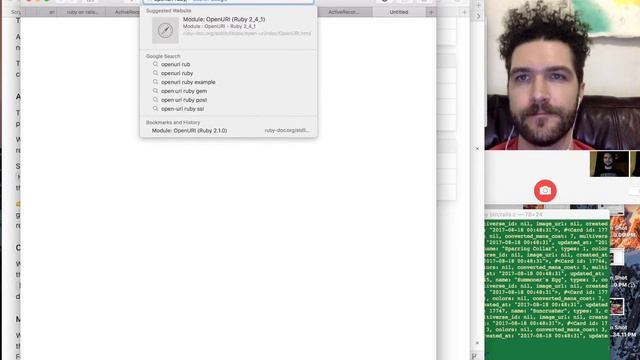Open the recent photo thumbnail in Photo Booth

pos(609,164)
